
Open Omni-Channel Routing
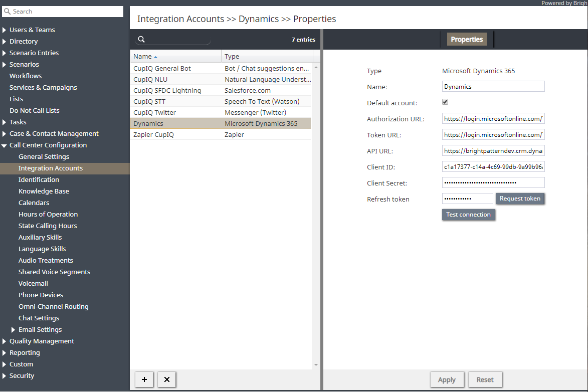[x=54, y=306]
